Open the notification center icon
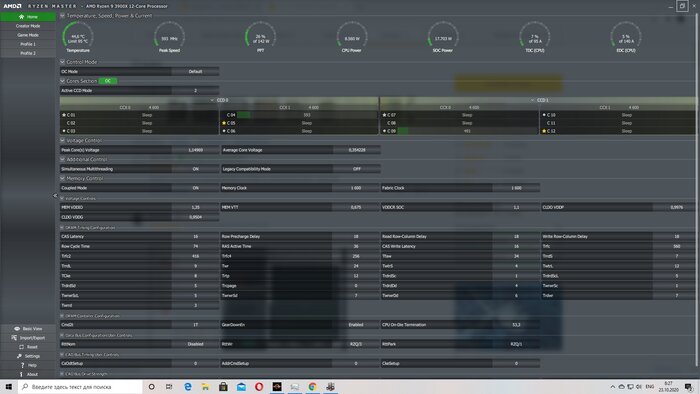 coord(689,387)
